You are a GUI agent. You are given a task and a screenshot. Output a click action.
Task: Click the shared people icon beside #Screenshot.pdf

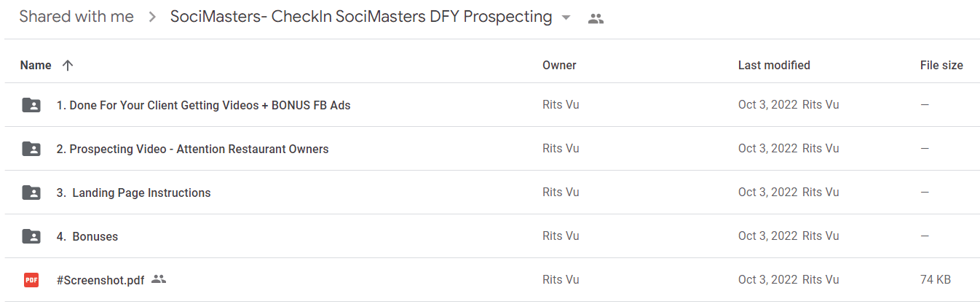159,279
